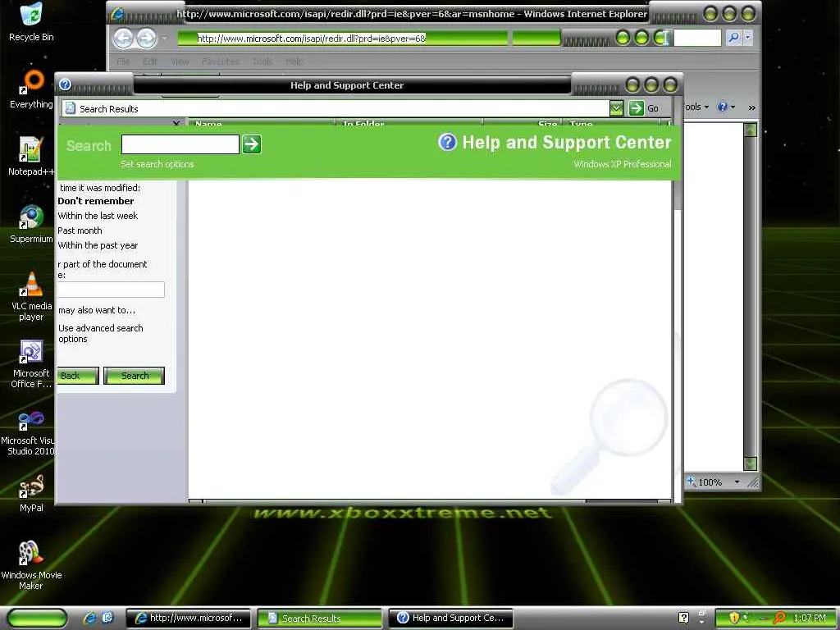Viewport: 840px width, 630px height.
Task: Open the IE recent pages dropdown arrow
Action: pos(164,39)
